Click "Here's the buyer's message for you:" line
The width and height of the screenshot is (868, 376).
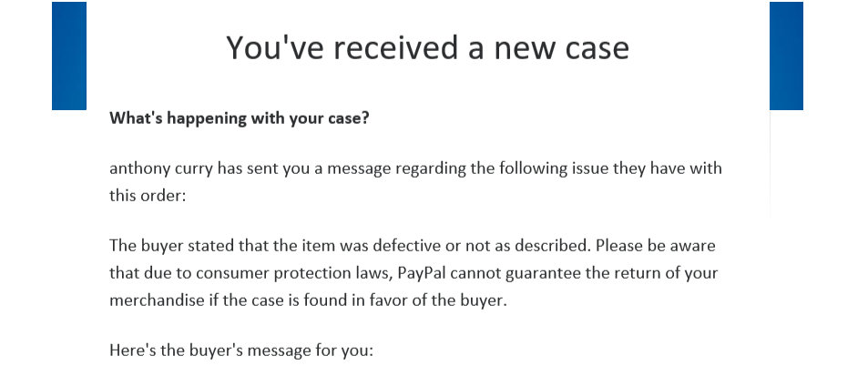pos(241,351)
